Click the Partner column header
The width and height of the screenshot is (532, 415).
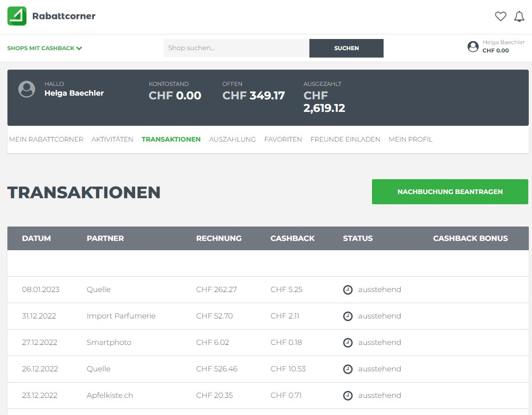(x=105, y=239)
